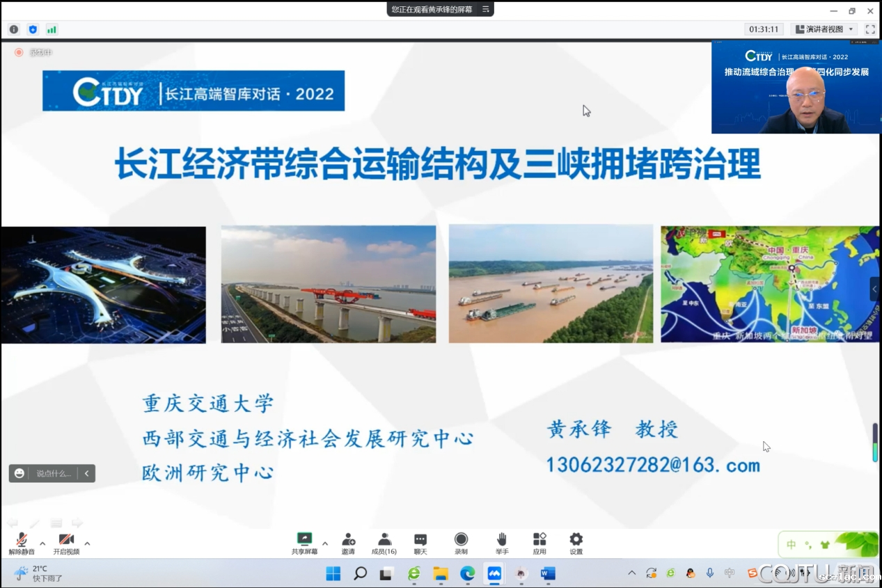Open the 邀请 invite participants button
The image size is (882, 588).
click(x=348, y=543)
